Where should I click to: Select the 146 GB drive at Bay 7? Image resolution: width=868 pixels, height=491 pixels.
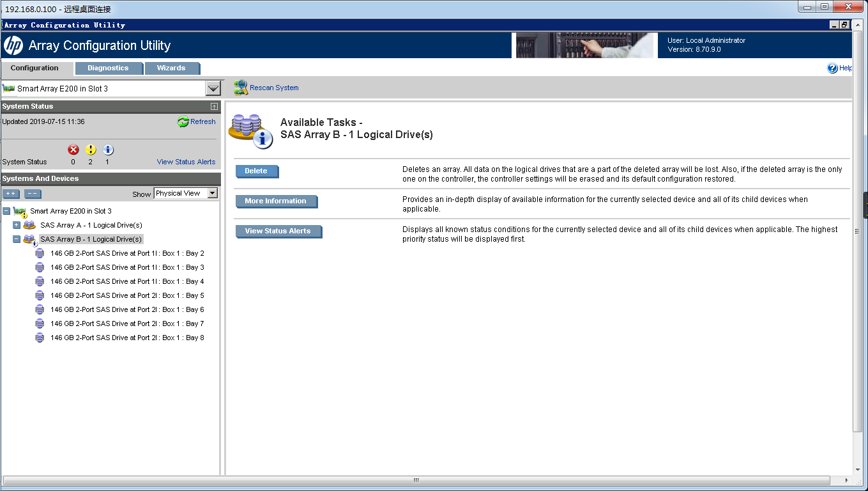[127, 323]
